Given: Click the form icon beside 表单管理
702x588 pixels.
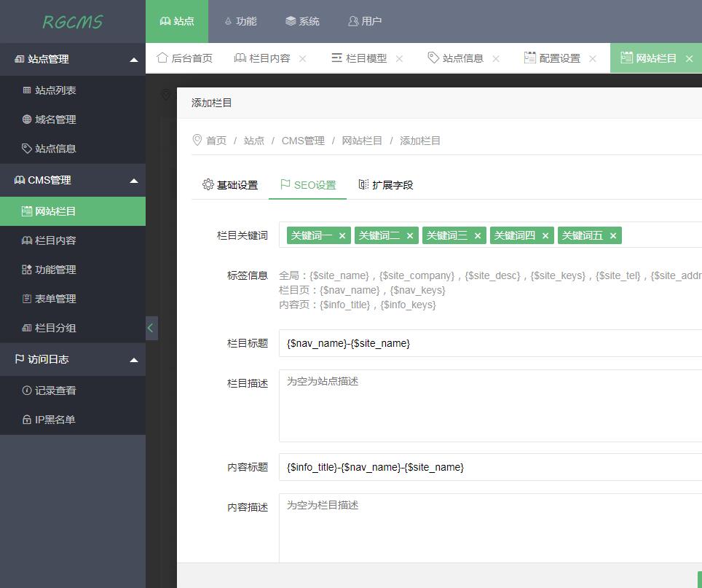Looking at the screenshot, I should (27, 298).
